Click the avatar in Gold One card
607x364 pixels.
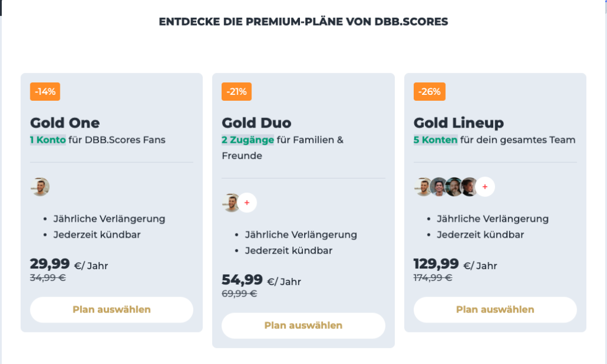40,187
